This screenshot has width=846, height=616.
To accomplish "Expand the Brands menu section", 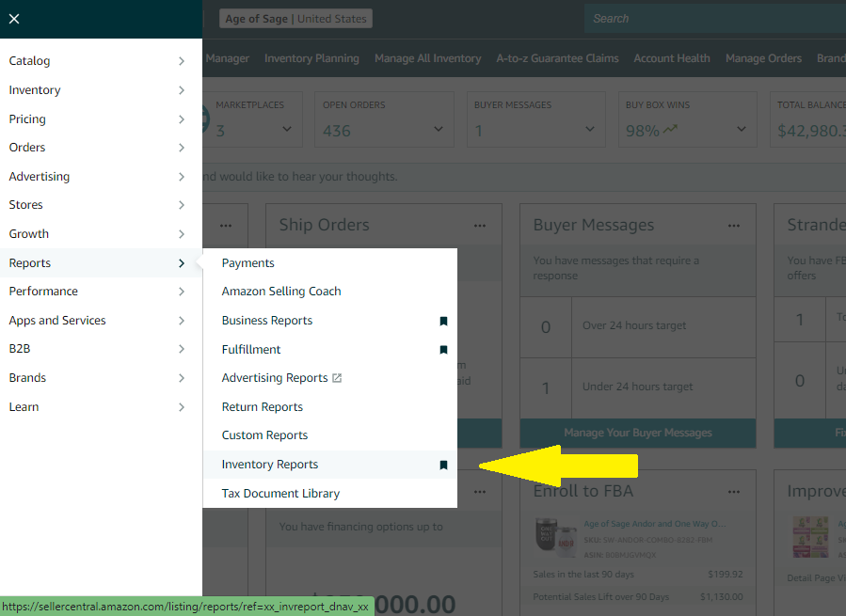I will point(101,378).
